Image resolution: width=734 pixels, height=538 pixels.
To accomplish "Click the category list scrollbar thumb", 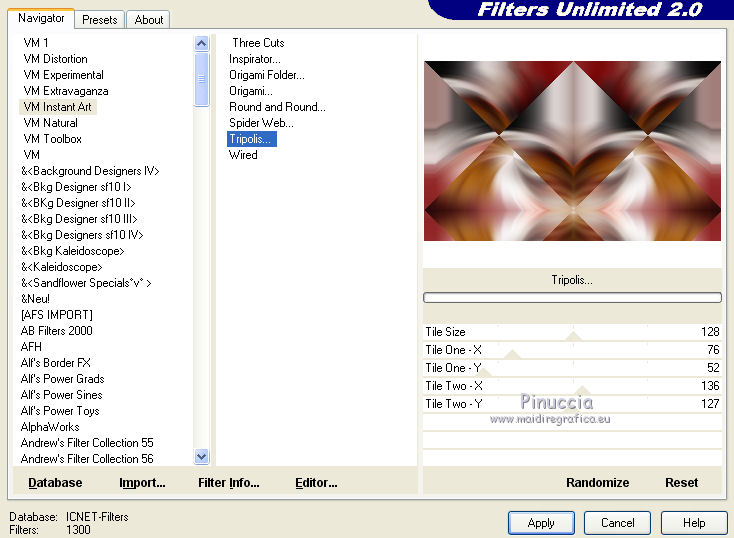I will click(x=202, y=79).
